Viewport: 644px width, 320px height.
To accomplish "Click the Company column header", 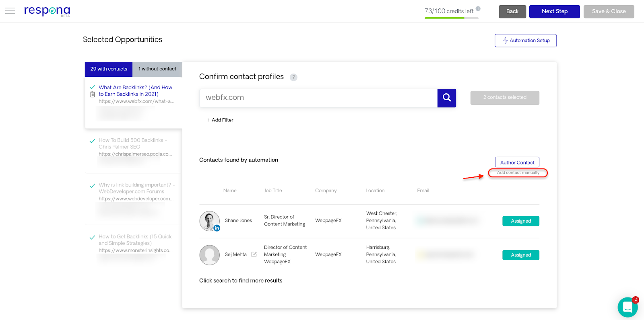I will (x=326, y=191).
